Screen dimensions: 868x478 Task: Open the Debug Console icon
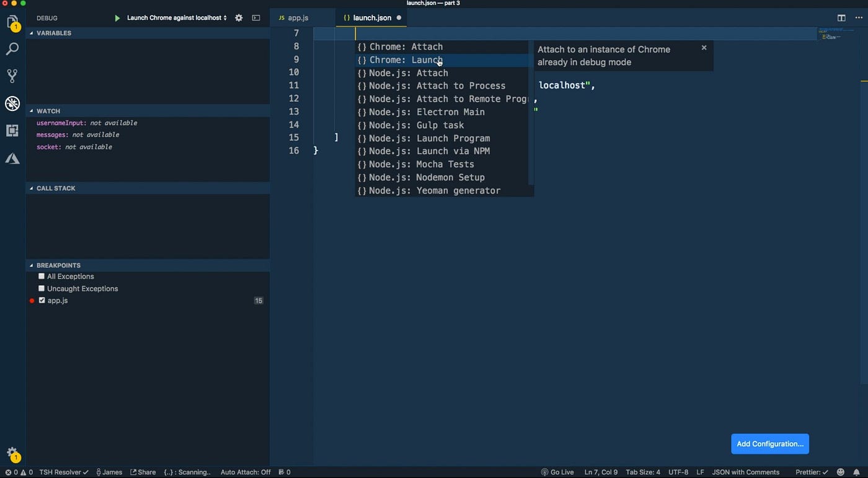point(256,18)
